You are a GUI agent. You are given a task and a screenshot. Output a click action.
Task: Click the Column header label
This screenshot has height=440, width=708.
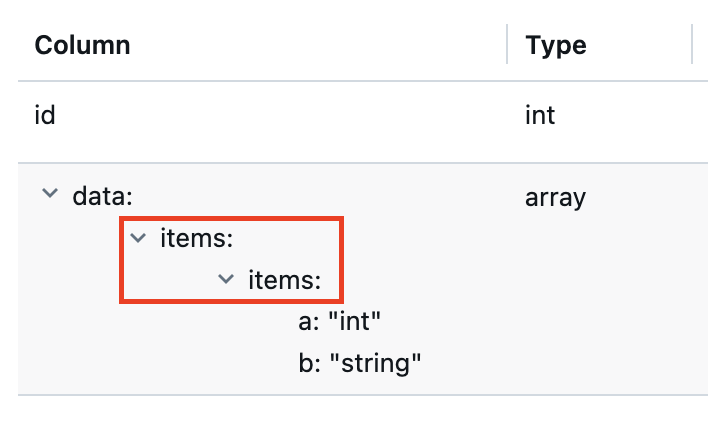click(83, 45)
